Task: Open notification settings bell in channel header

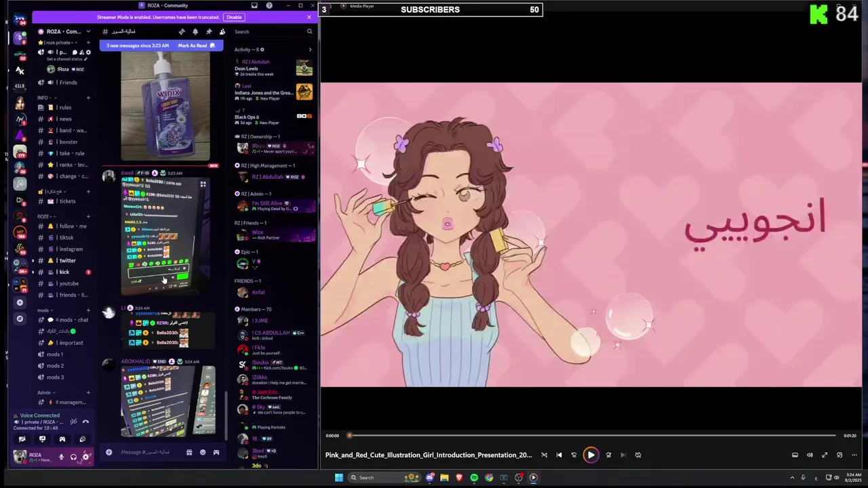Action: click(195, 32)
